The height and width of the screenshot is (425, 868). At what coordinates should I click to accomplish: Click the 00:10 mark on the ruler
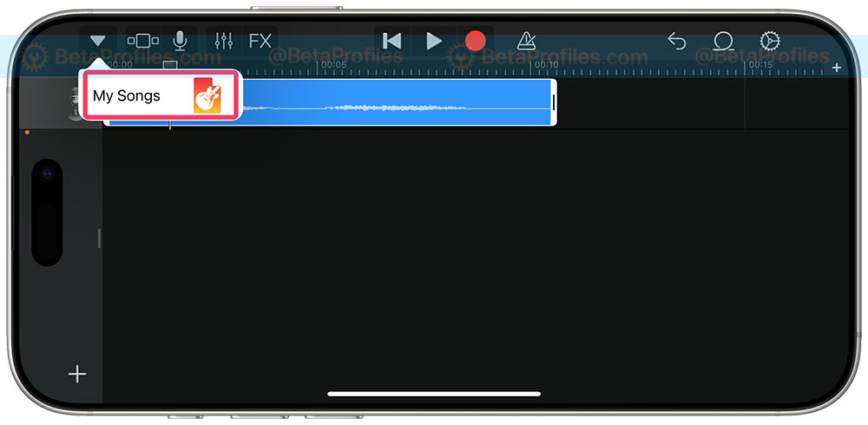[x=546, y=65]
